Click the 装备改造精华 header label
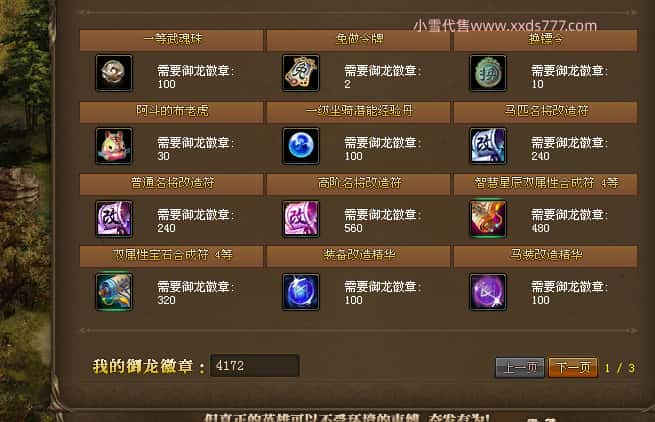 [x=359, y=255]
